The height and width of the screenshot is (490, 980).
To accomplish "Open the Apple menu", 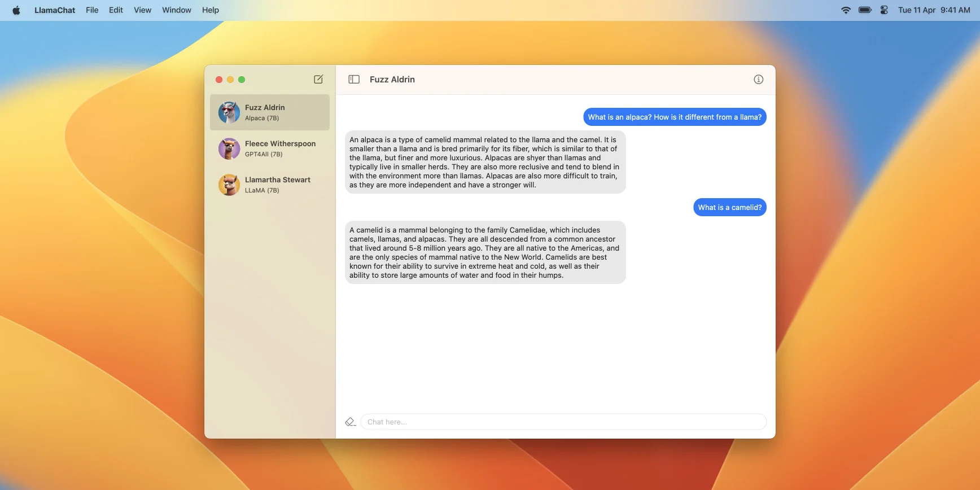I will [x=16, y=10].
